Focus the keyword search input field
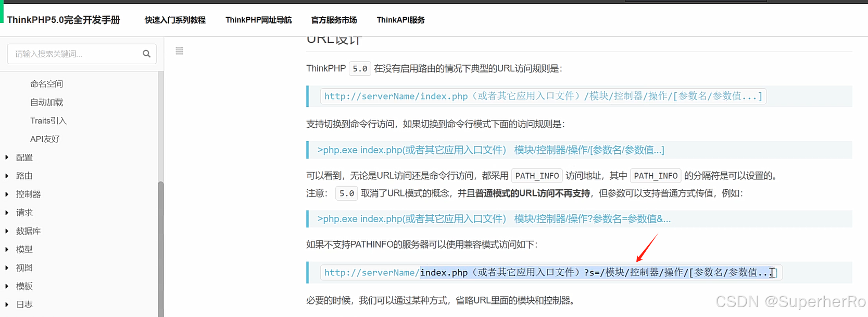 (x=82, y=54)
